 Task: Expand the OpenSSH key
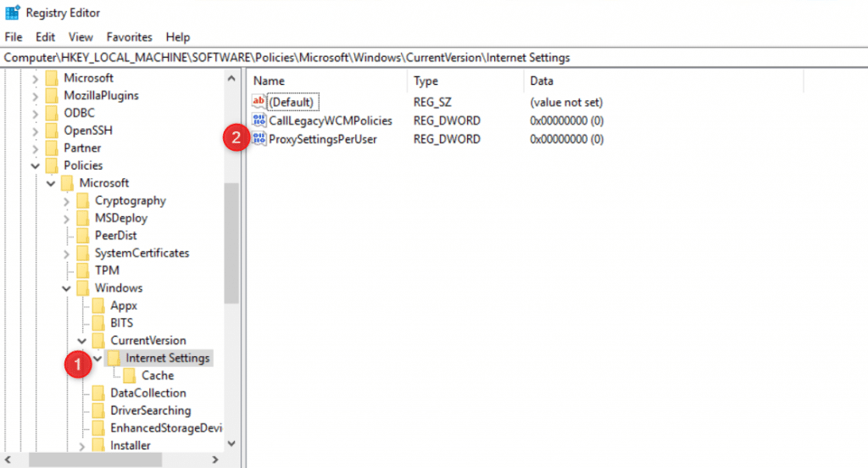tap(35, 131)
